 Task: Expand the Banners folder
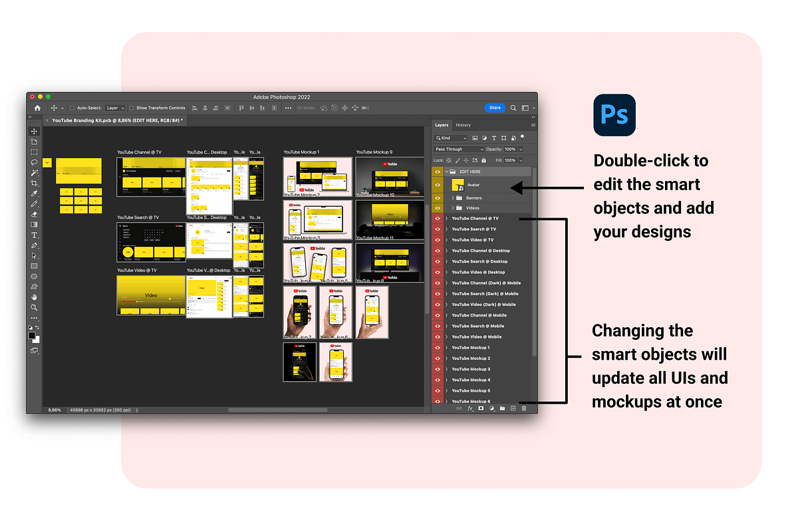coord(453,198)
